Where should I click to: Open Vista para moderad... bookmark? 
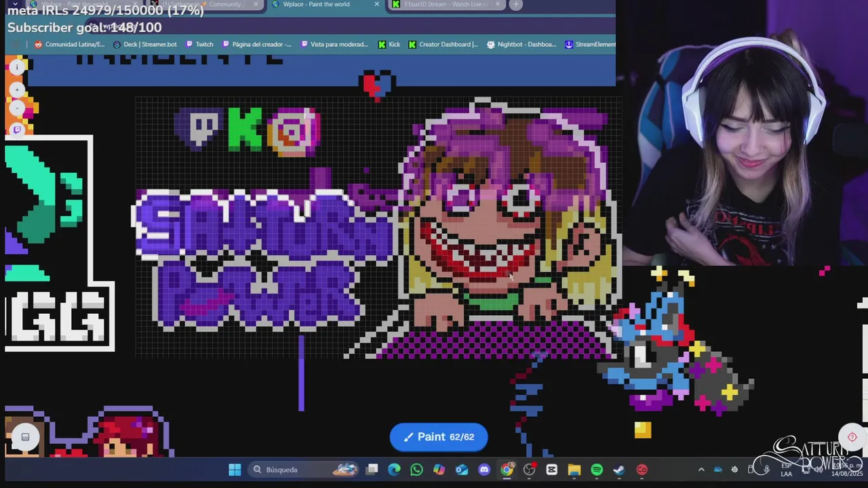tap(334, 45)
